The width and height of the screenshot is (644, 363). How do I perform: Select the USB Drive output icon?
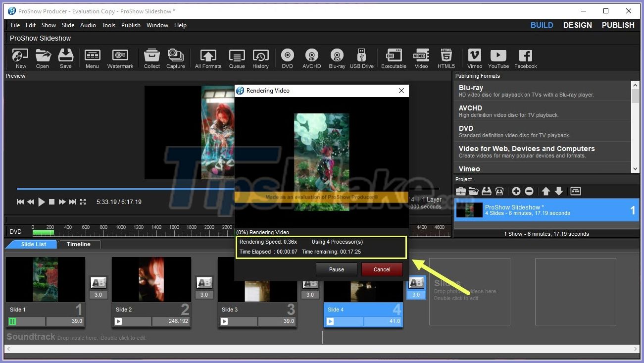pyautogui.click(x=362, y=58)
